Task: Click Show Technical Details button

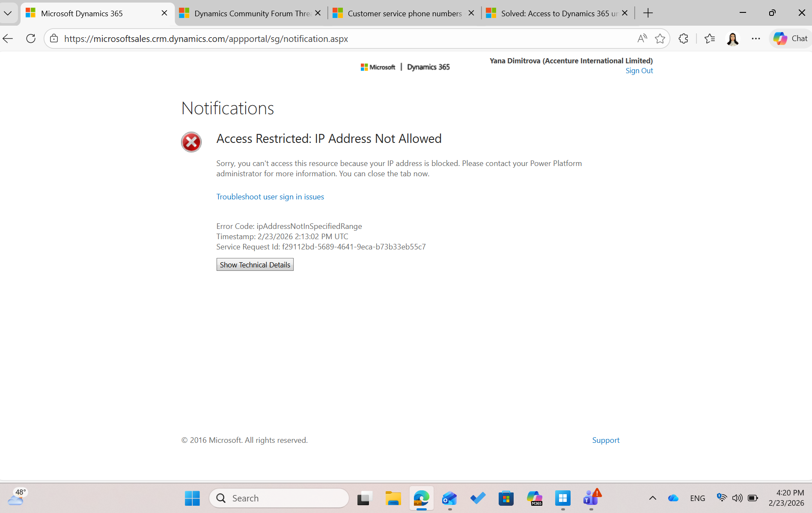Action: [x=255, y=264]
